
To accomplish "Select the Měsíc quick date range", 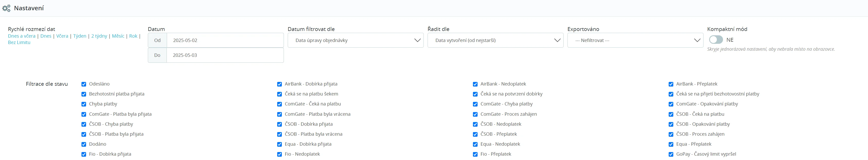I will pyautogui.click(x=118, y=36).
